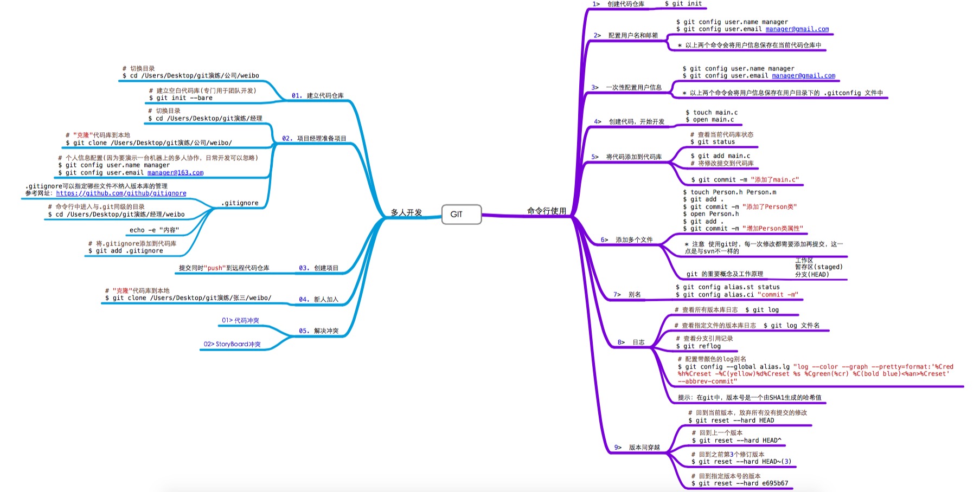The image size is (980, 492).
Task: Click the 03. 创建项目 node
Action: 319,268
